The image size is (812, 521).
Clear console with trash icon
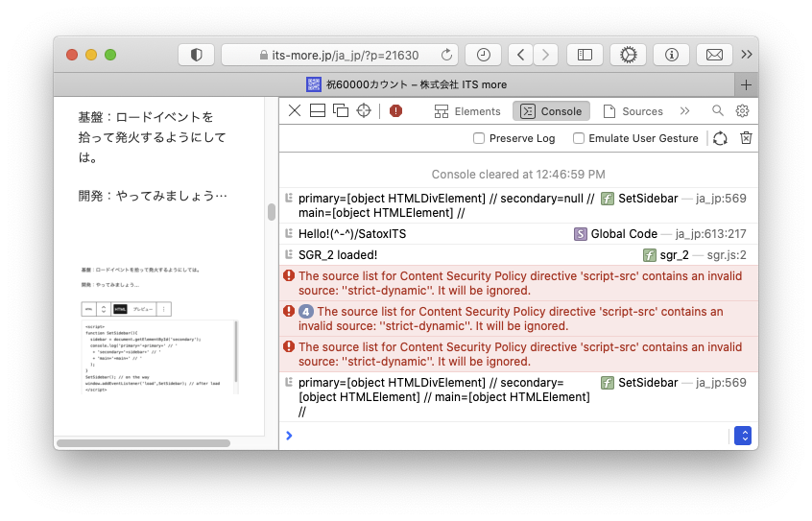pyautogui.click(x=746, y=138)
